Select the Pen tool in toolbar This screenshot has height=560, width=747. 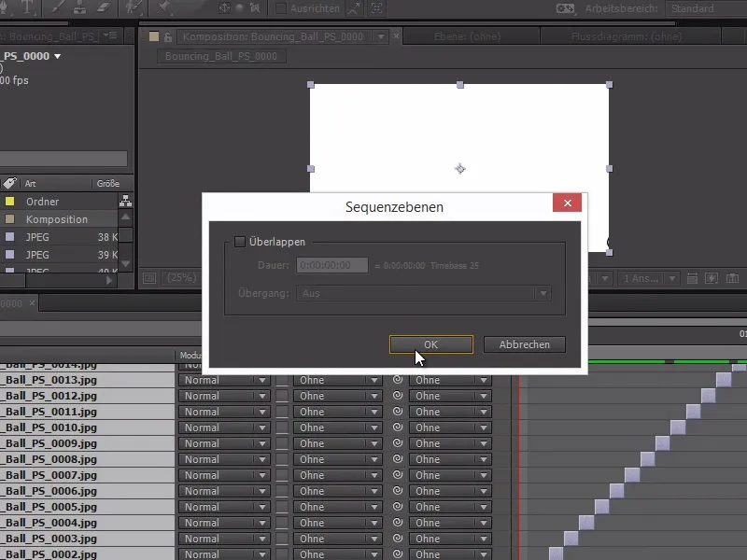click(x=4, y=7)
